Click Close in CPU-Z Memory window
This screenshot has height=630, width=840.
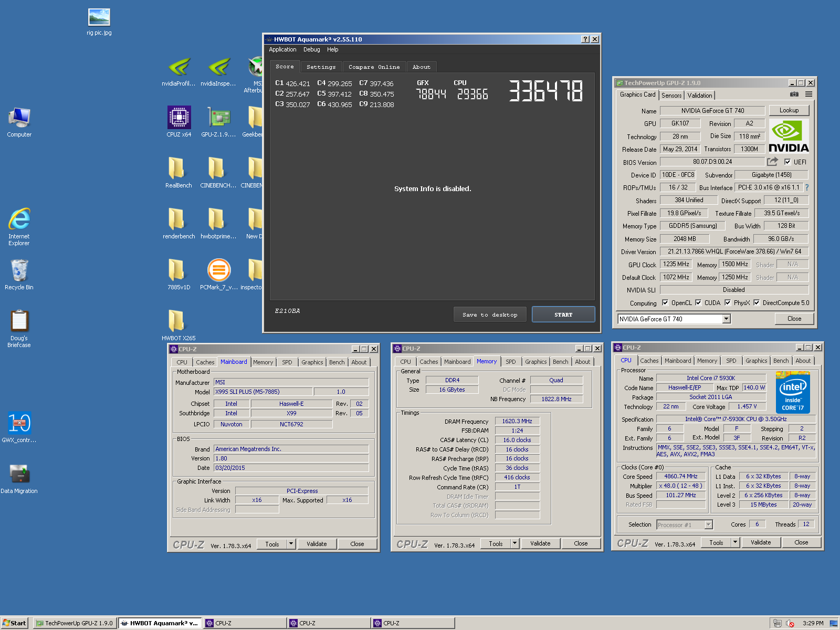(x=581, y=543)
